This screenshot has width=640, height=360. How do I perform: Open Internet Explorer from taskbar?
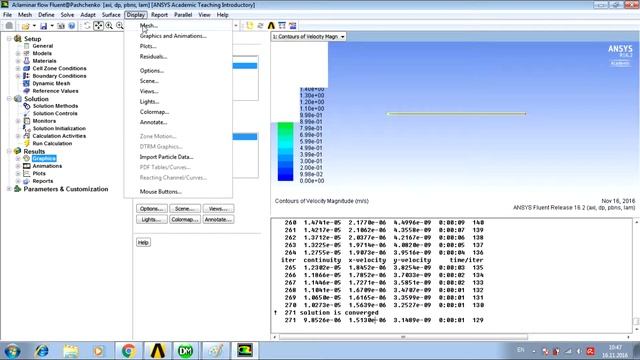coord(42,351)
